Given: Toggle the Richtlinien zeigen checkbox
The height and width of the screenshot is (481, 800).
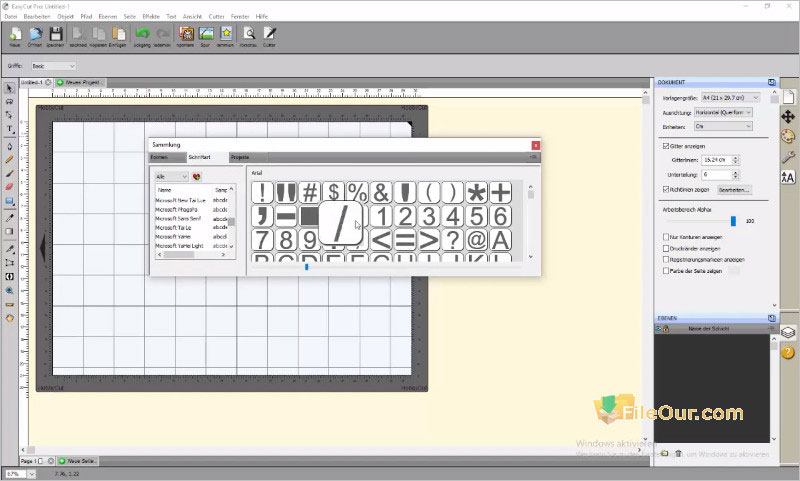Looking at the screenshot, I should 666,189.
